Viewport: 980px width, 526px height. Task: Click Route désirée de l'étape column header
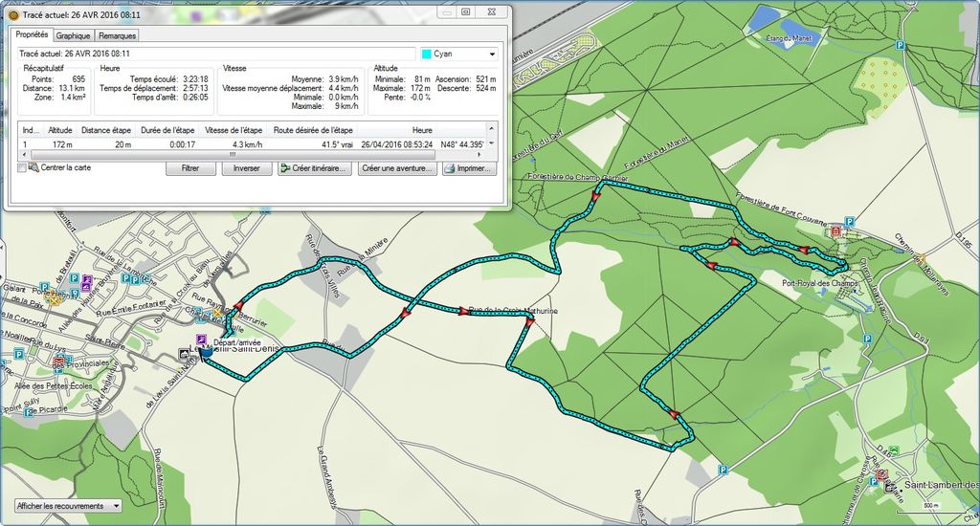(313, 130)
